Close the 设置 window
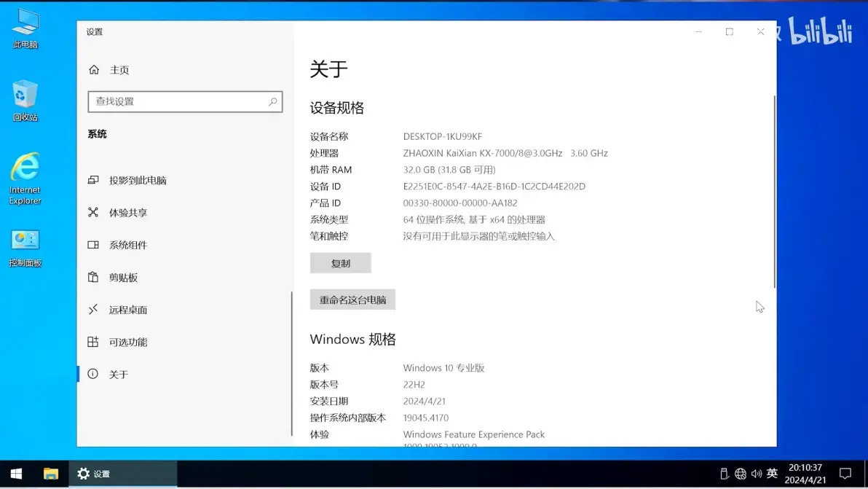 pyautogui.click(x=761, y=31)
